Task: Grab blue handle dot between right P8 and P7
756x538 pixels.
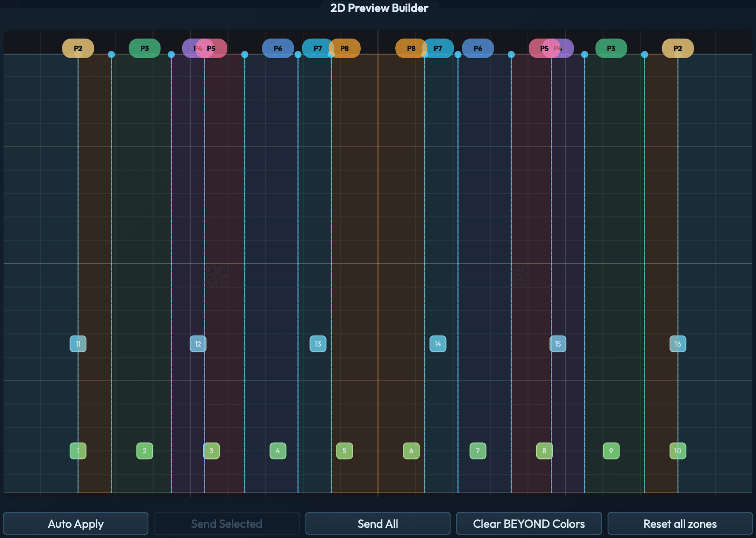Action: coord(425,55)
